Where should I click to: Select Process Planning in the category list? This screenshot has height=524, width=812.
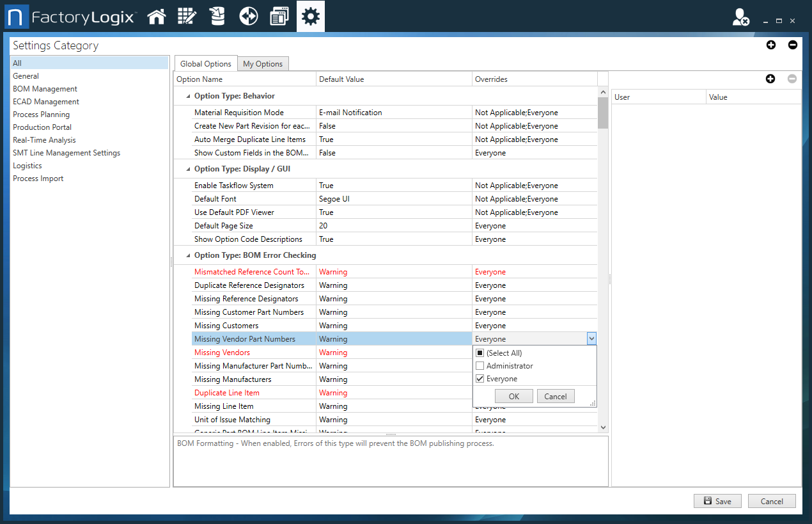pyautogui.click(x=40, y=114)
